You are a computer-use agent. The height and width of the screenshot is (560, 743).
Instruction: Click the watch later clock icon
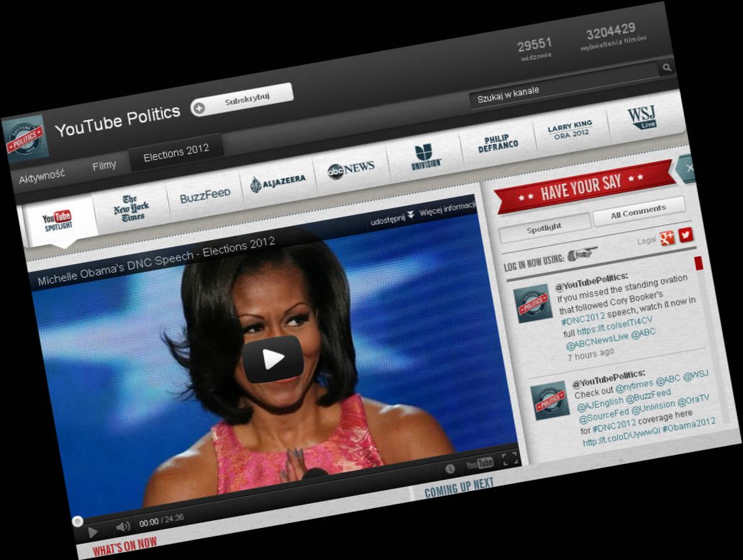click(450, 469)
